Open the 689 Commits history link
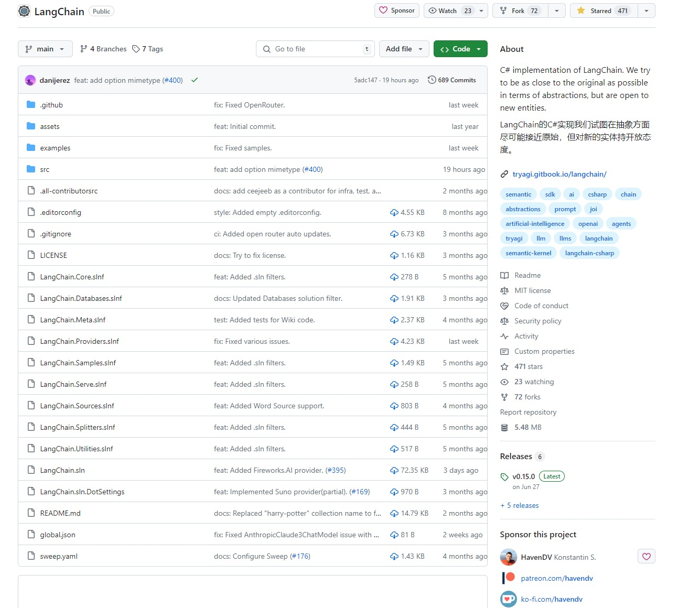Viewport: 700px width, 608px height. (x=452, y=80)
